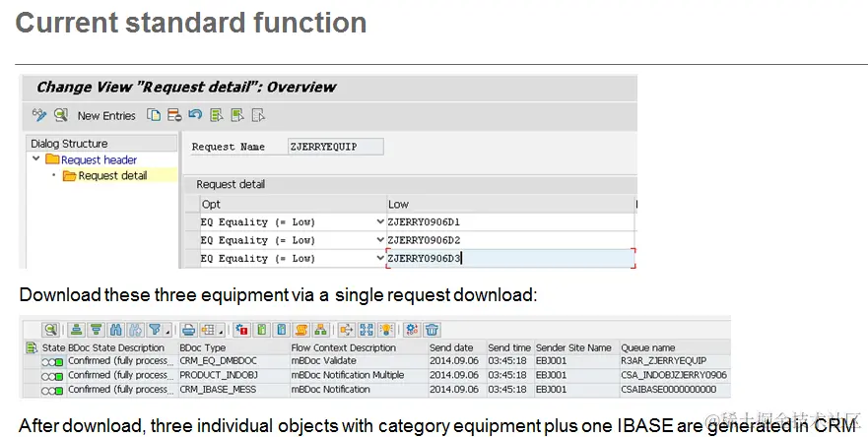Open Opt dropdown for ZJERRY0906D1 row

[x=379, y=221]
